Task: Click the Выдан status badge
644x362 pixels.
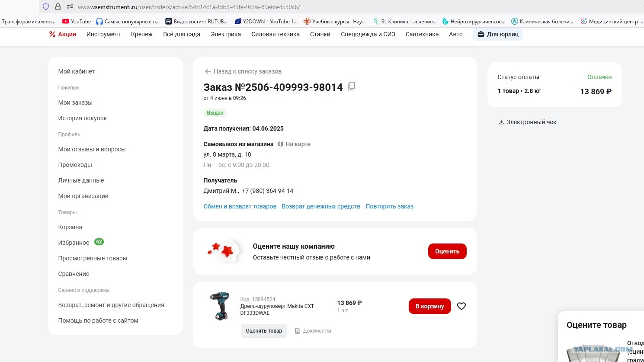Action: click(215, 113)
